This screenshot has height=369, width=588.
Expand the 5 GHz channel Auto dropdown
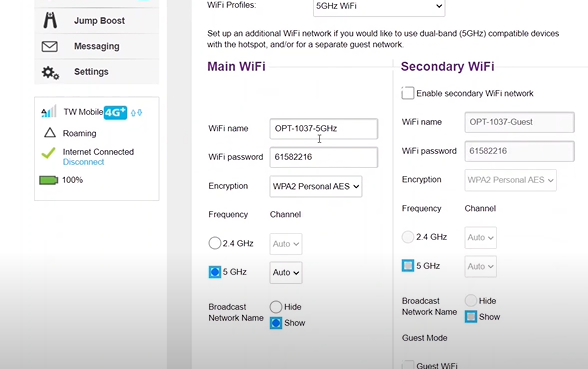[x=286, y=272]
